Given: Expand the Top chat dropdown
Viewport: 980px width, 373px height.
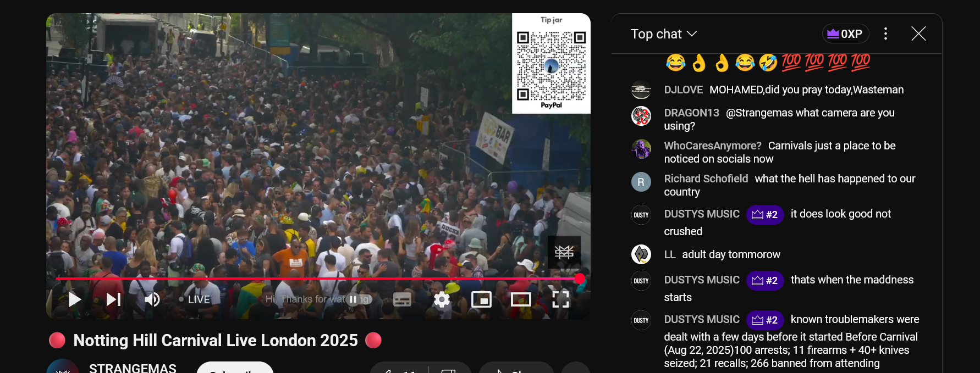Looking at the screenshot, I should [664, 34].
